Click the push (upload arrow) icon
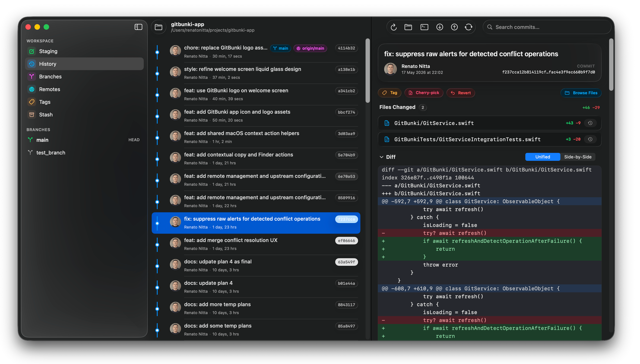 (454, 27)
